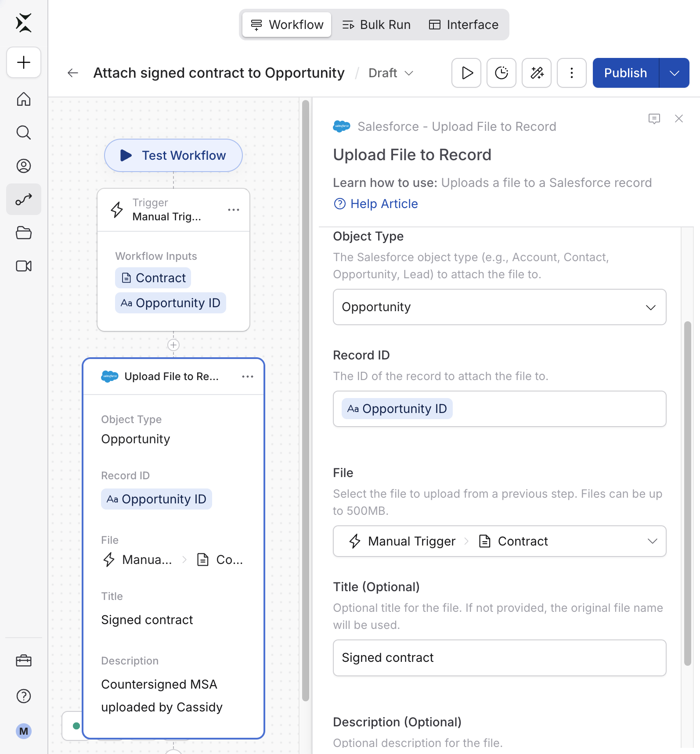Screen dimensions: 700x754
Task: Click node description Countersigned MSA text
Action: 162,696
